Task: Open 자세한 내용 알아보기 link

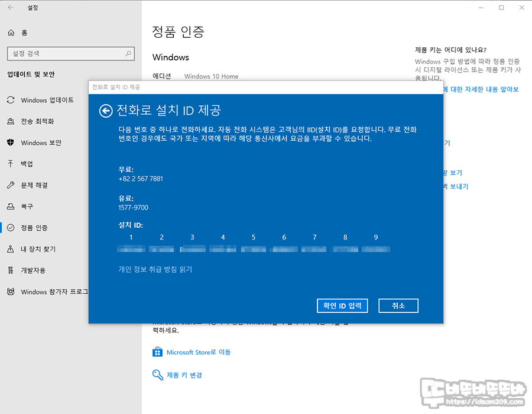Action: (481, 89)
